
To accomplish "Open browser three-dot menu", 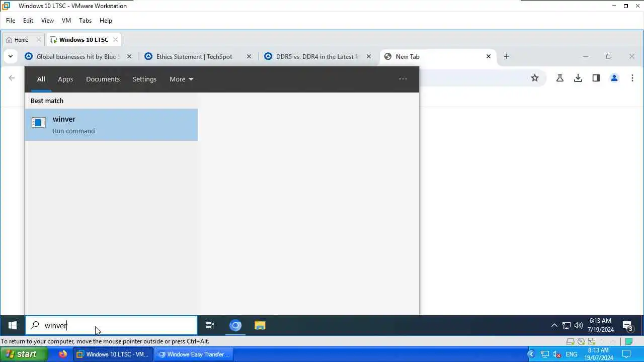I will pos(632,78).
